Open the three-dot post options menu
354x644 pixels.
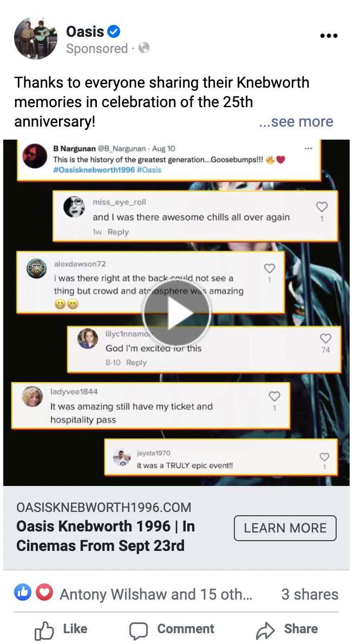pos(329,36)
